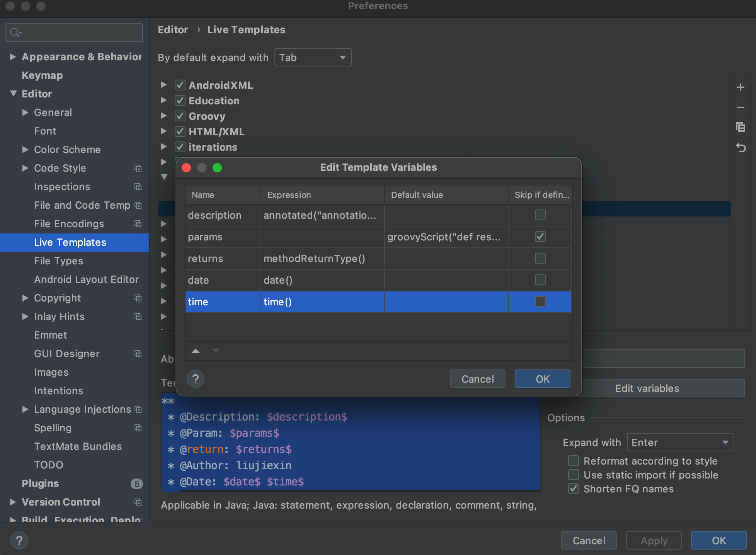
Task: Disable Shorten FQ names option
Action: pos(574,489)
